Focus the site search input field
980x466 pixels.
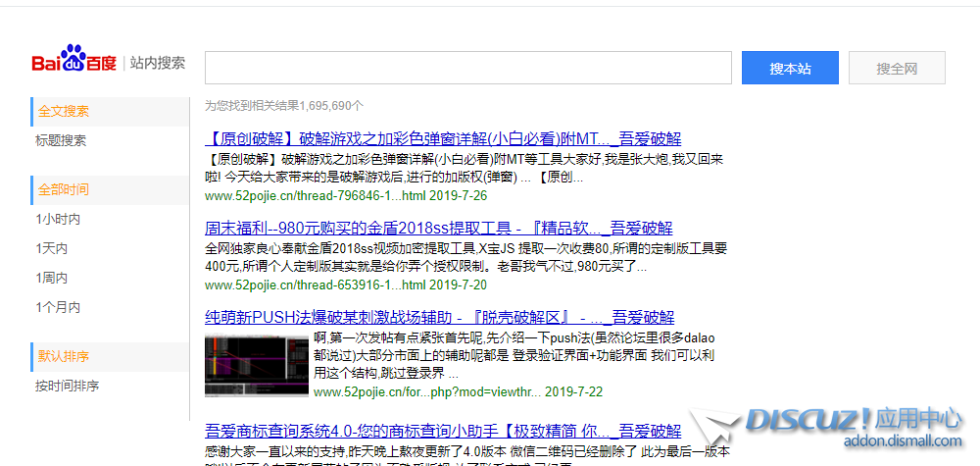click(x=467, y=68)
